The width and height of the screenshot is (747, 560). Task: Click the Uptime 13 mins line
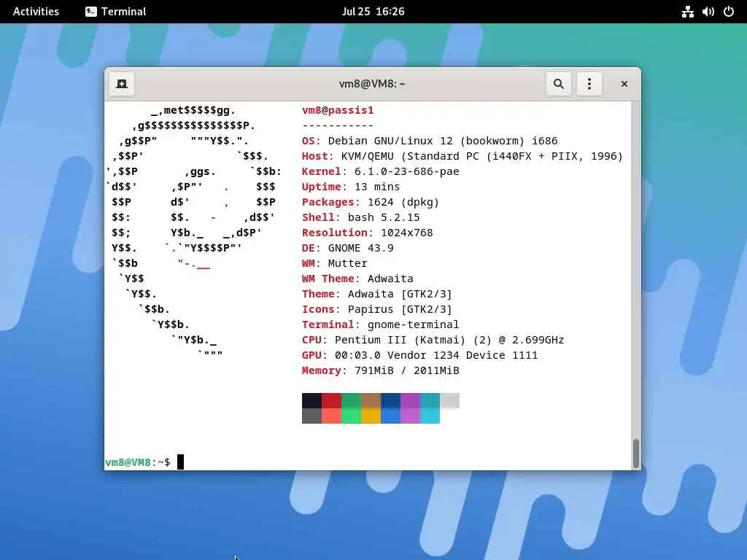(x=351, y=187)
